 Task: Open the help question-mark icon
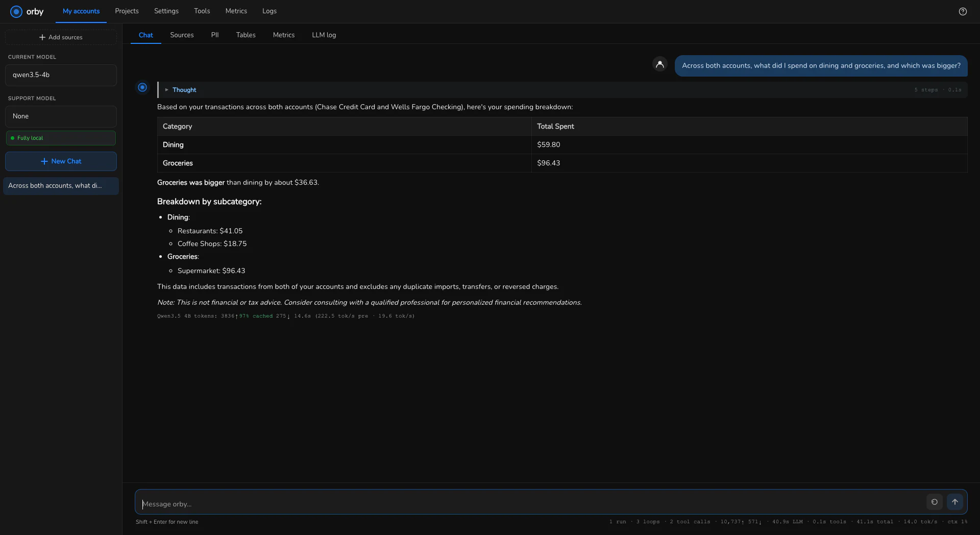pos(963,11)
